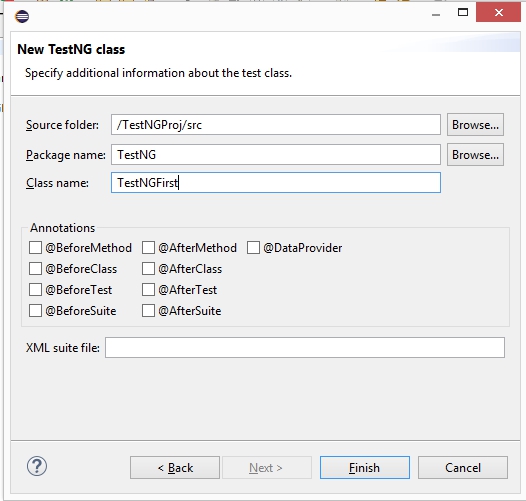Toggle the @BeforeTest checkbox
526x501 pixels.
35,290
